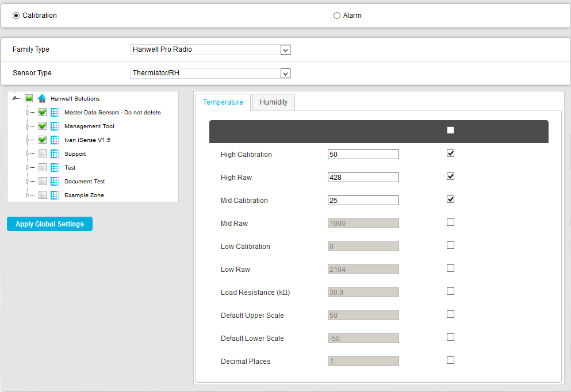Uncheck the High Calibration checkbox
Screen dimensions: 571x392
pos(450,153)
